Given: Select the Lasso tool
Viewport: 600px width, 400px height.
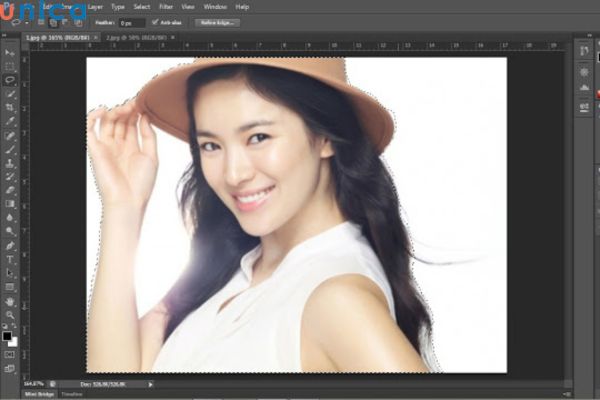Looking at the screenshot, I should click(x=10, y=79).
